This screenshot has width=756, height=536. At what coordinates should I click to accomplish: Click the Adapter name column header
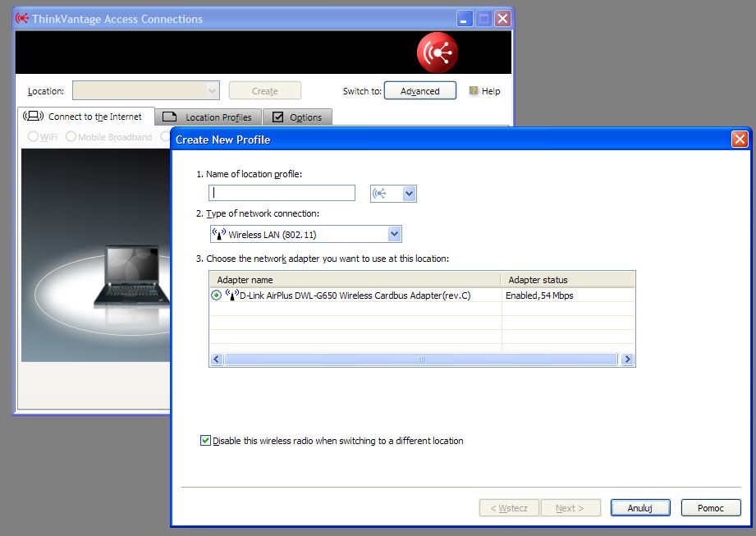(x=355, y=280)
